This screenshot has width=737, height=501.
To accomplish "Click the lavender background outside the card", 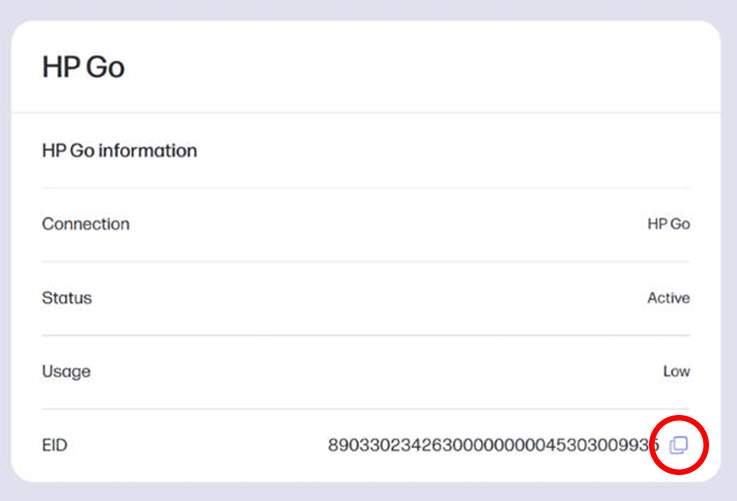I will pyautogui.click(x=728, y=250).
